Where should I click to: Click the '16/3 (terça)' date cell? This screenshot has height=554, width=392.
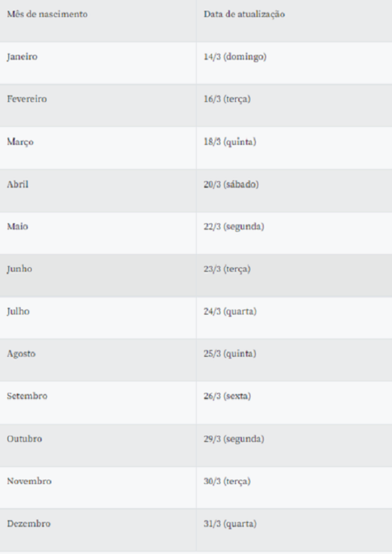click(294, 106)
